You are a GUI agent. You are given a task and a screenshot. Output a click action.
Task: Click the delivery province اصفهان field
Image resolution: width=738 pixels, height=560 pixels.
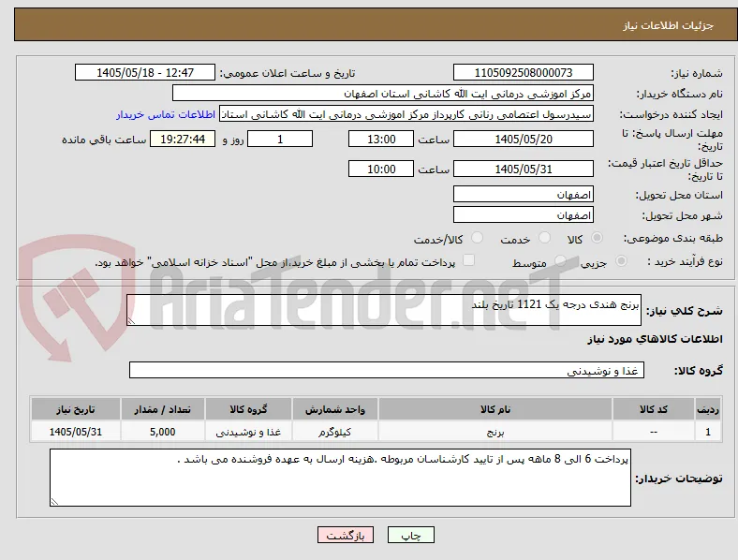click(x=523, y=194)
